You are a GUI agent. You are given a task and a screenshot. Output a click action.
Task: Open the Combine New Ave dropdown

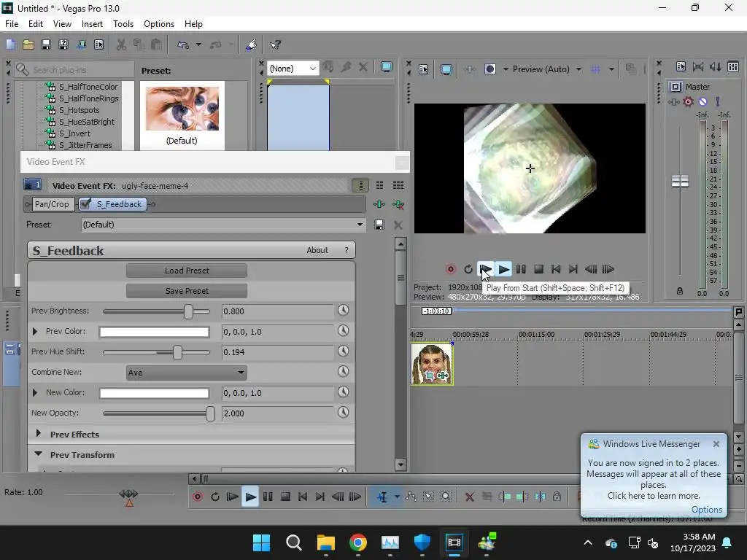186,373
